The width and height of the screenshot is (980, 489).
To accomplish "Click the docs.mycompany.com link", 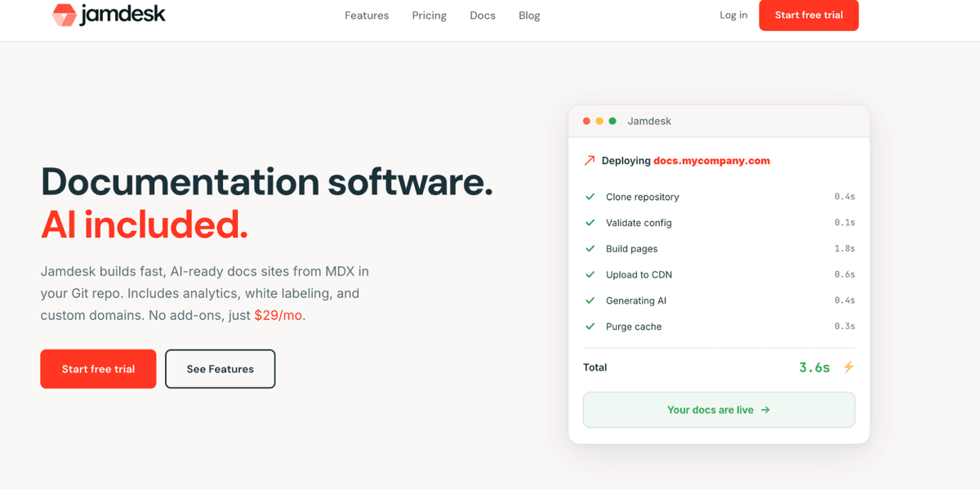I will pos(711,161).
